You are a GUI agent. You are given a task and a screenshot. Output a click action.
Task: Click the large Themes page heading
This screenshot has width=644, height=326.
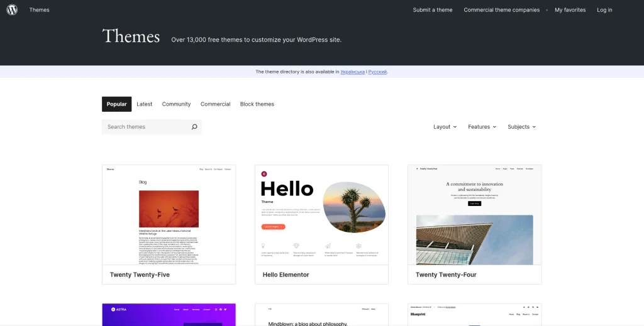tap(131, 36)
